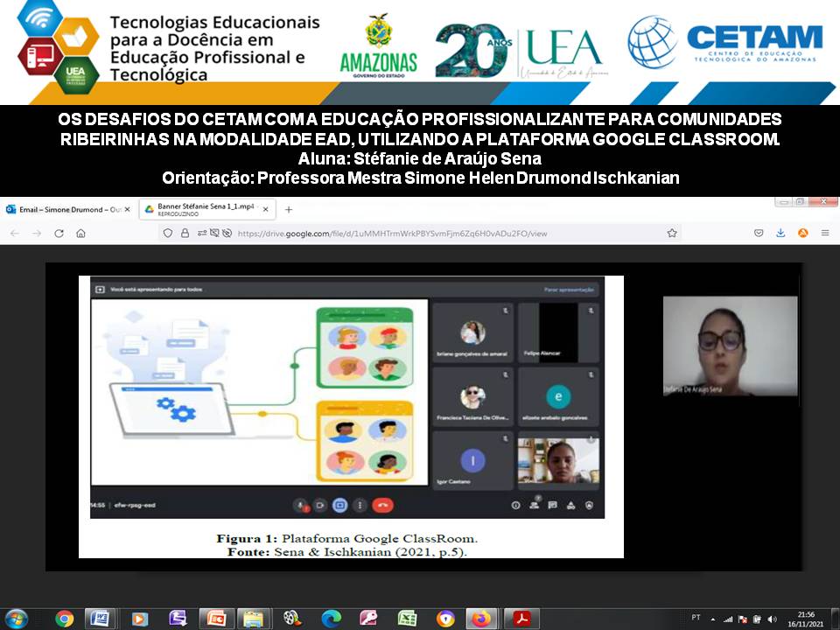The image size is (840, 630).
Task: Click the 'Parar apresentação' link
Action: click(569, 290)
